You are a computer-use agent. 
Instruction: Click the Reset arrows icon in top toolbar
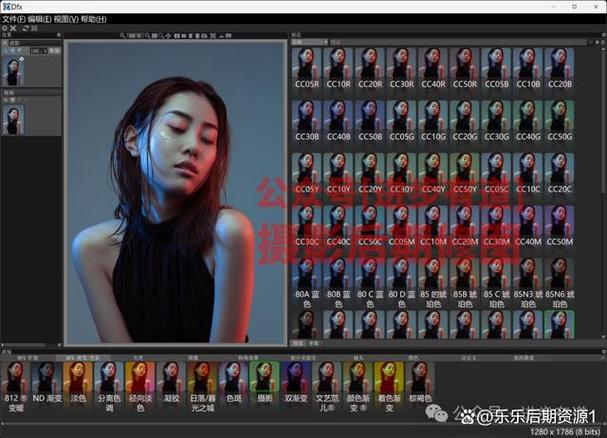pyautogui.click(x=26, y=28)
